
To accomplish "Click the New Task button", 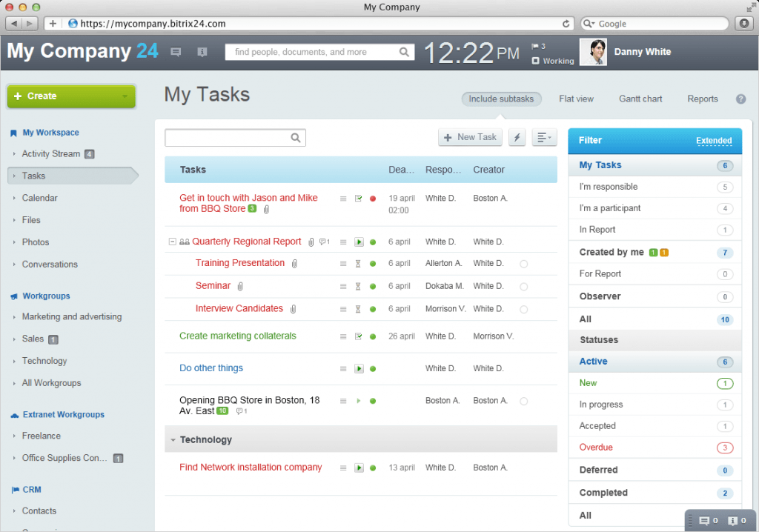I will pos(471,137).
